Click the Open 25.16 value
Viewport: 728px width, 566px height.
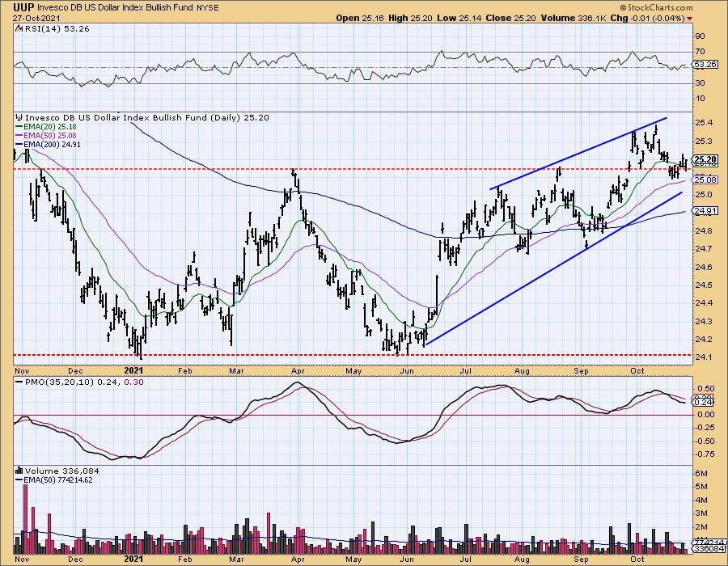pos(360,18)
